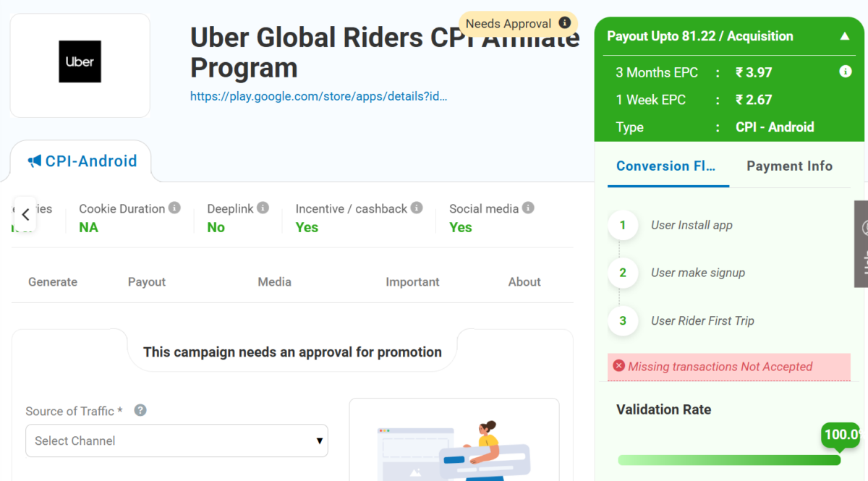Screen dimensions: 868x481
Task: Click the Source of Traffic help icon
Action: pos(140,410)
